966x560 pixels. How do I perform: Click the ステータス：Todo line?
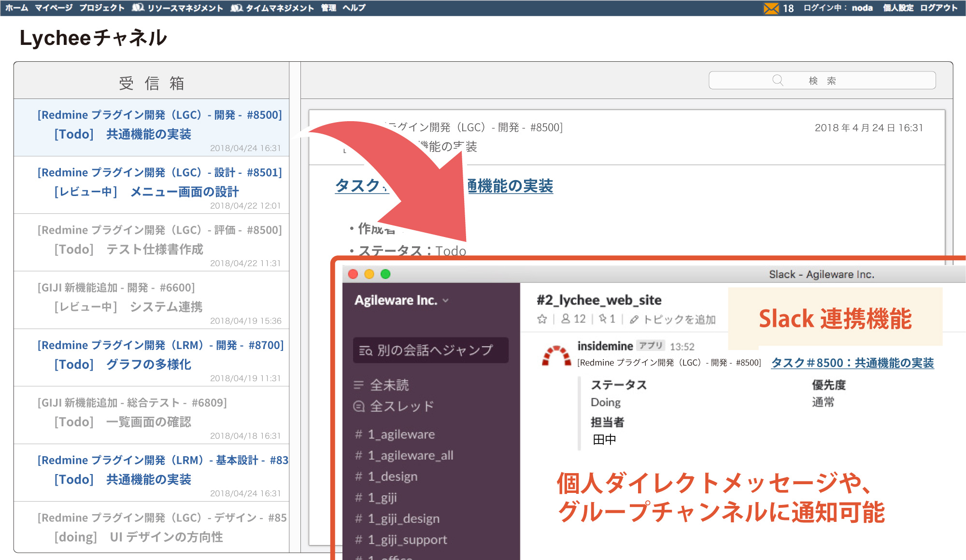[x=408, y=251]
